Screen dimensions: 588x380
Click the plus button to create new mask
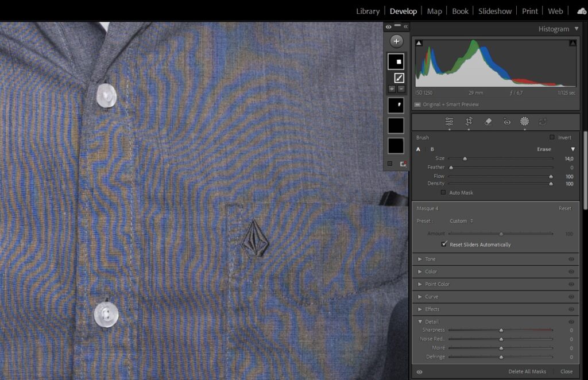tap(396, 41)
